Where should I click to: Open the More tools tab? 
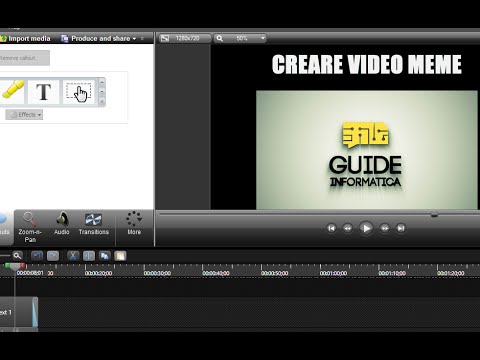(134, 223)
